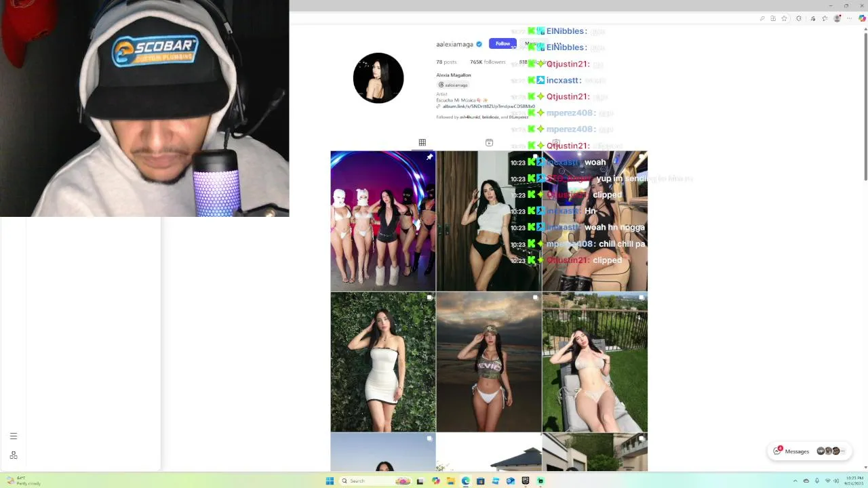Switch to Microsoft Edge in taskbar
Viewport: 868px width, 488px height.
[465, 481]
